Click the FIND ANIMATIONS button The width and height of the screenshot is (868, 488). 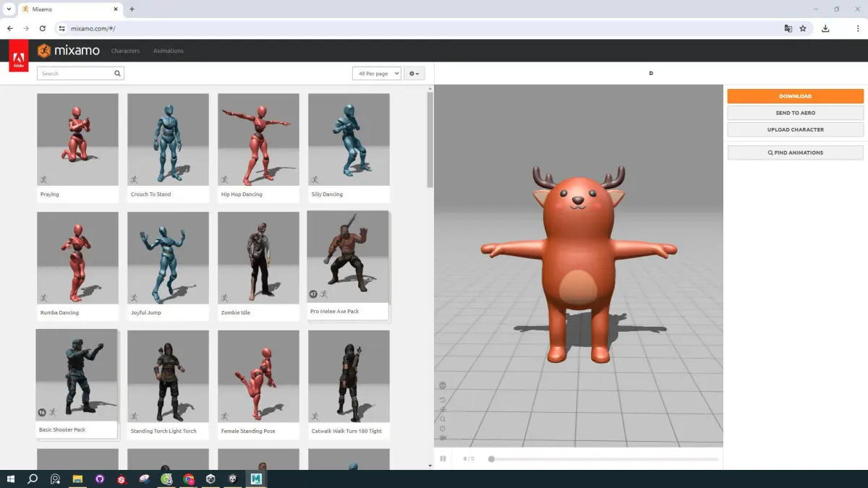(x=795, y=153)
